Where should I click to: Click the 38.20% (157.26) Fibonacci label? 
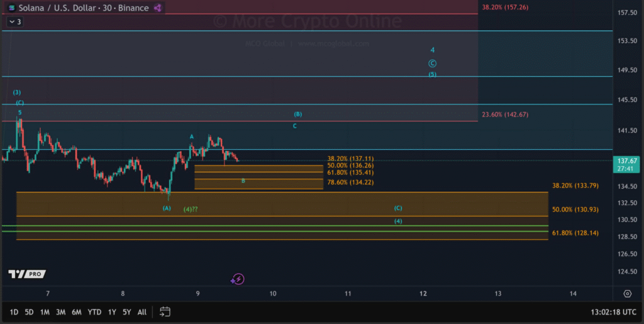pos(505,7)
